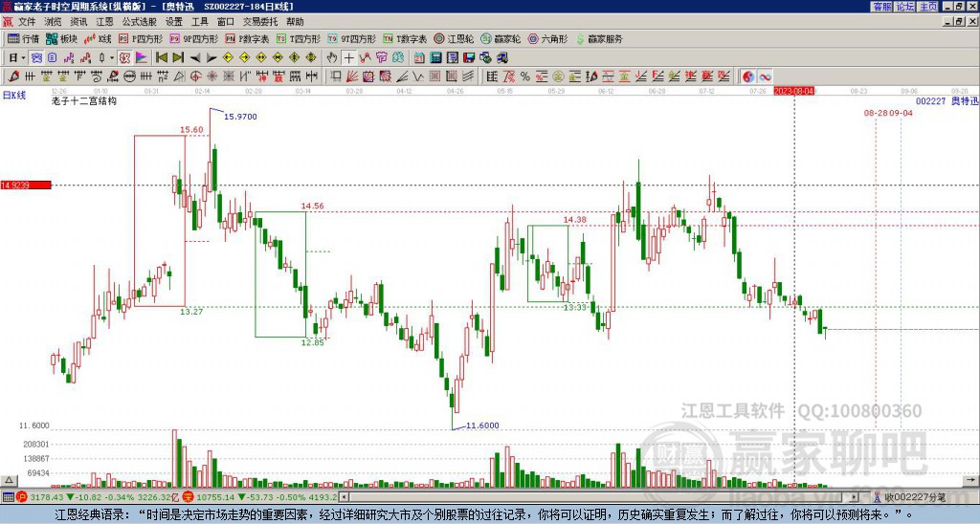Open the 赢家轮 wheel tool
Screen dimensions: 980x524
[x=501, y=38]
